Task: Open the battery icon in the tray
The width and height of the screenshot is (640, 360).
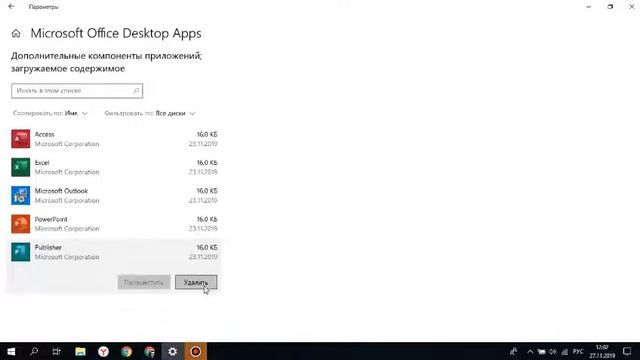Action: 541,351
